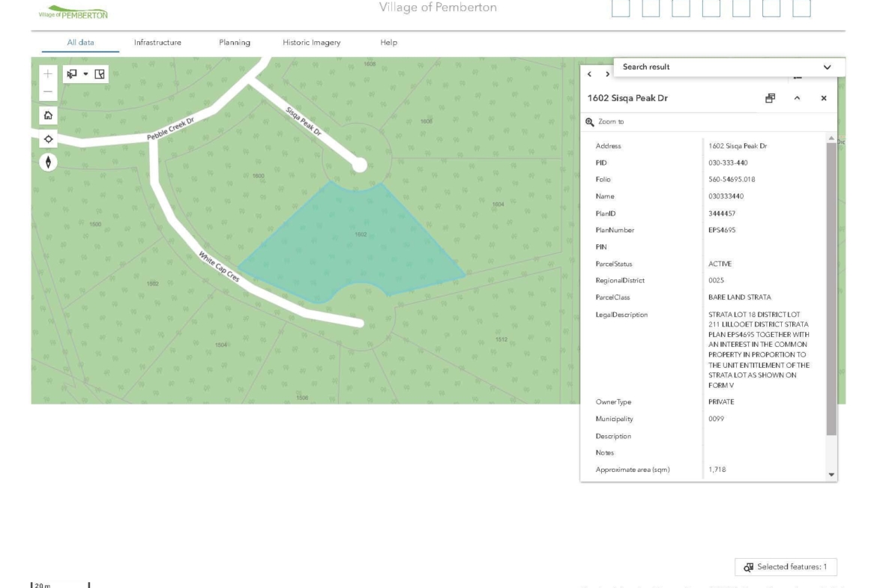
Task: Collapse the 1602 Sisqa Peak Dr popup
Action: (x=797, y=98)
